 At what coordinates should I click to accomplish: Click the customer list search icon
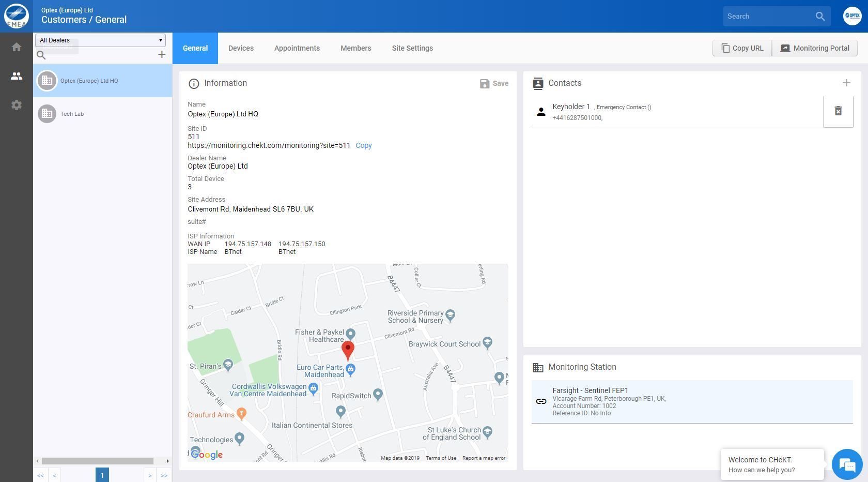(41, 55)
